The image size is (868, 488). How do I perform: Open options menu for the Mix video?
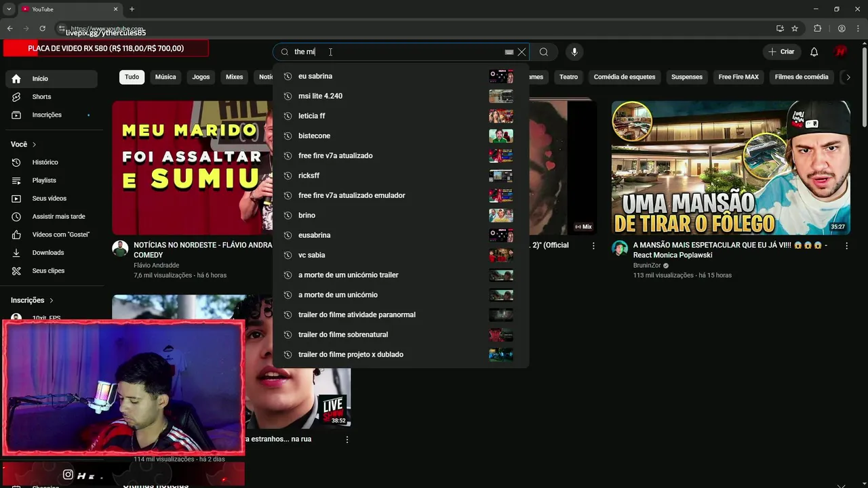593,246
